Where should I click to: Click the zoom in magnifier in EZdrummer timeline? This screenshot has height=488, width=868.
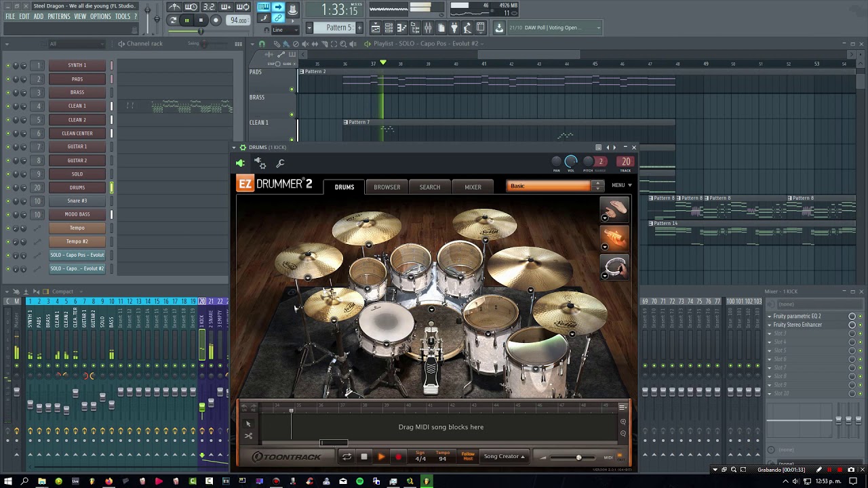pyautogui.click(x=623, y=422)
